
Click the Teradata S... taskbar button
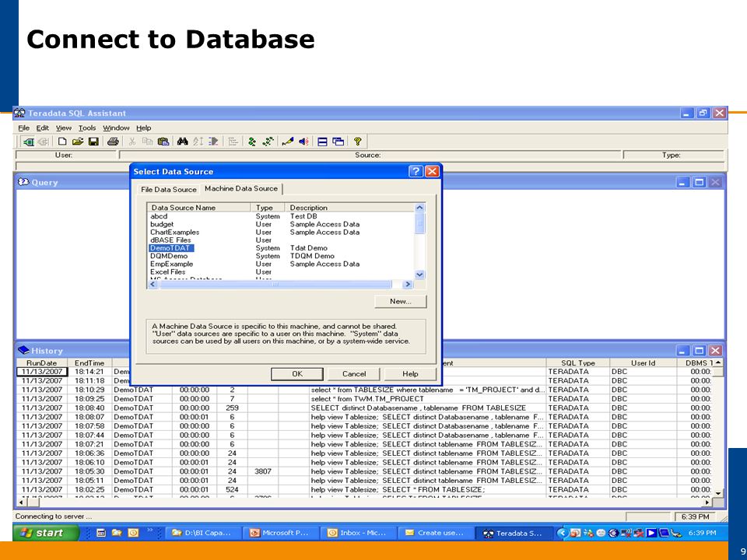[514, 534]
